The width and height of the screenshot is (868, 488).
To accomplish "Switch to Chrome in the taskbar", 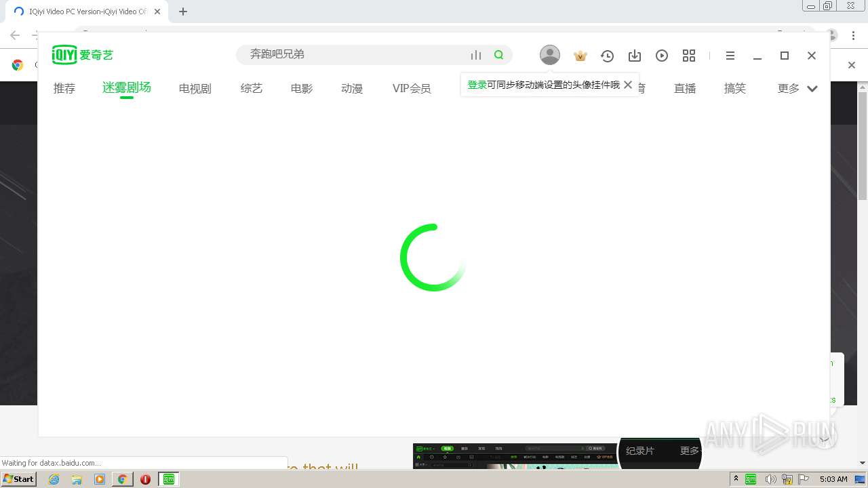I will (122, 479).
